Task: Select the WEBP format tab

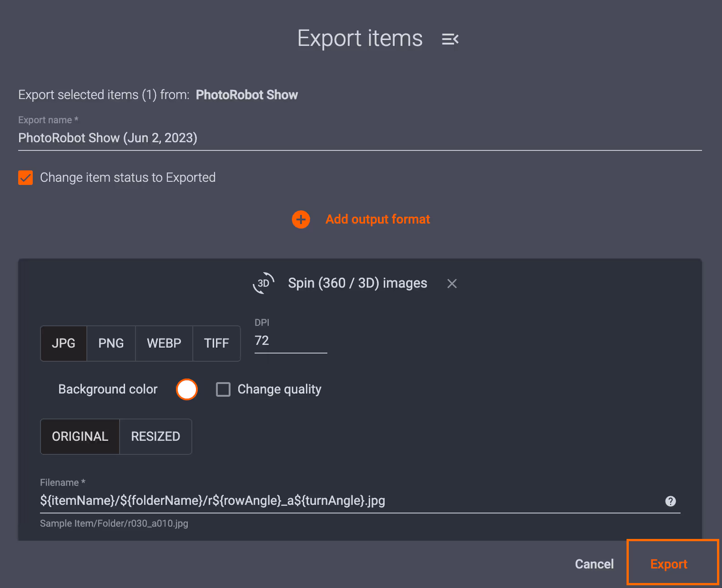Action: click(x=164, y=344)
